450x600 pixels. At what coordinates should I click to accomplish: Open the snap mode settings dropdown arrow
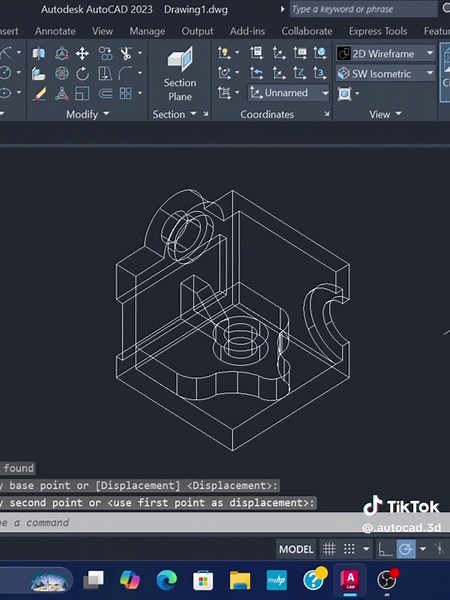pos(366,549)
